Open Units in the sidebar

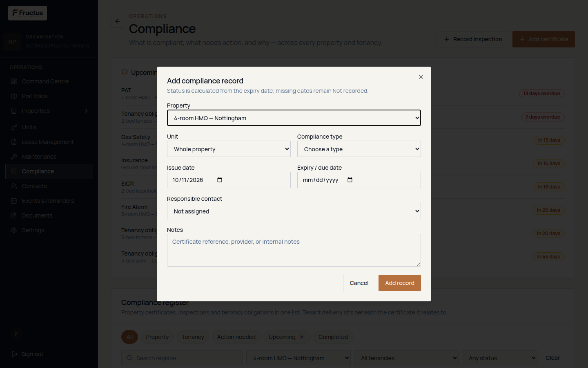pyautogui.click(x=49, y=127)
